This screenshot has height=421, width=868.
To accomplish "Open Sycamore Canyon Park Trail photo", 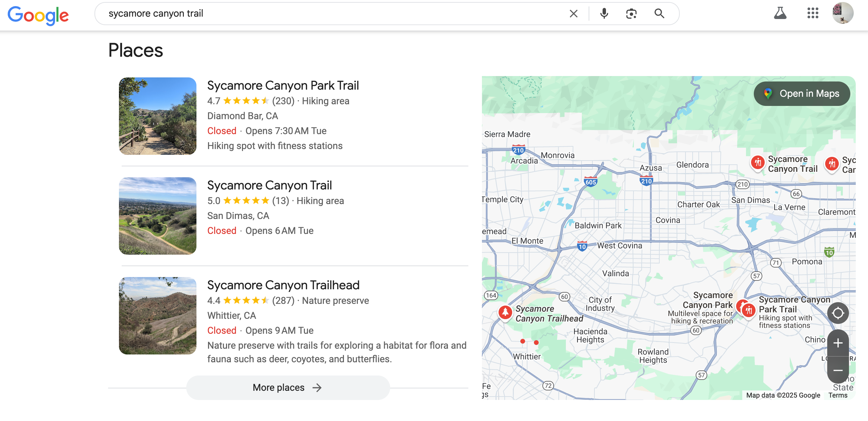I will coord(158,116).
